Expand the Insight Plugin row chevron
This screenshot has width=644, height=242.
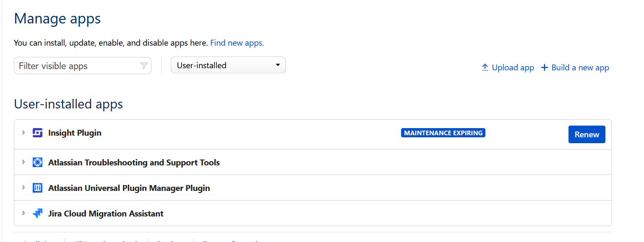23,133
